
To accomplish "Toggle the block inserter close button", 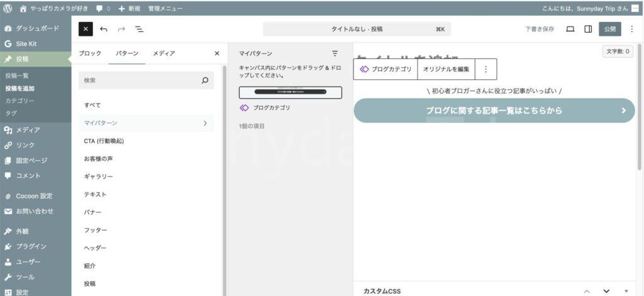I will pos(86,29).
